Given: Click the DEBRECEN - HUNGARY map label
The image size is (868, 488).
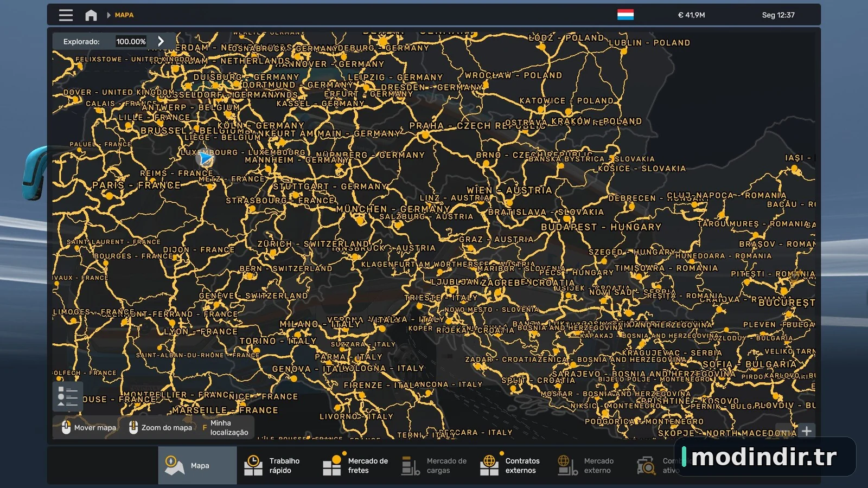Looking at the screenshot, I should (x=658, y=198).
